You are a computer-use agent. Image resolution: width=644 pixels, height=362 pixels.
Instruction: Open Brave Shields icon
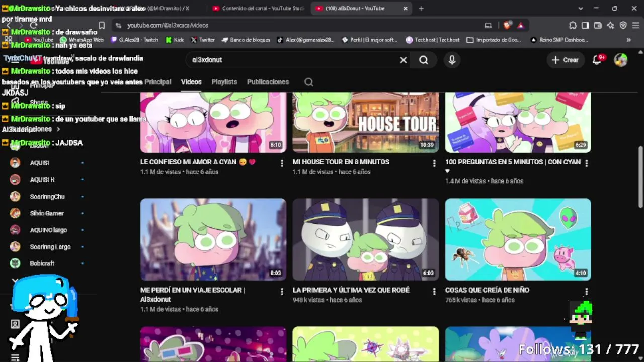507,25
